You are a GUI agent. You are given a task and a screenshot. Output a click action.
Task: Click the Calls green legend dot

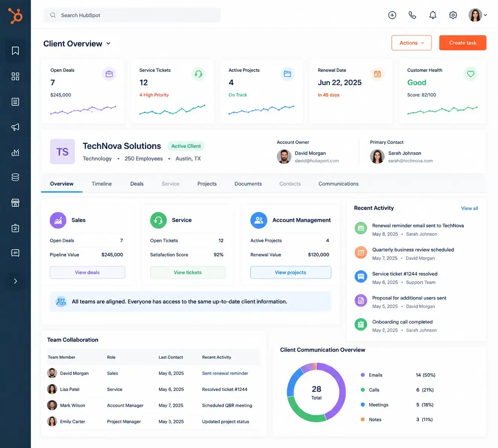pyautogui.click(x=363, y=390)
